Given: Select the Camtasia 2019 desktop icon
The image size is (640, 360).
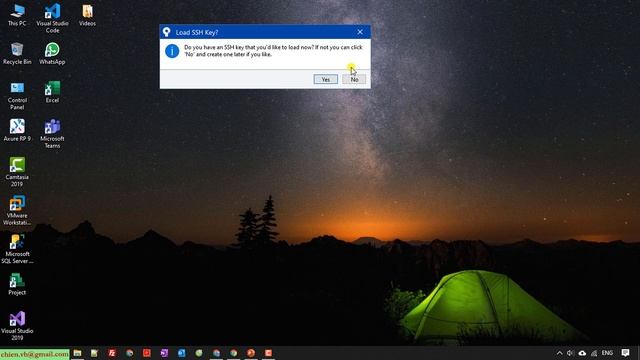Looking at the screenshot, I should tap(17, 172).
